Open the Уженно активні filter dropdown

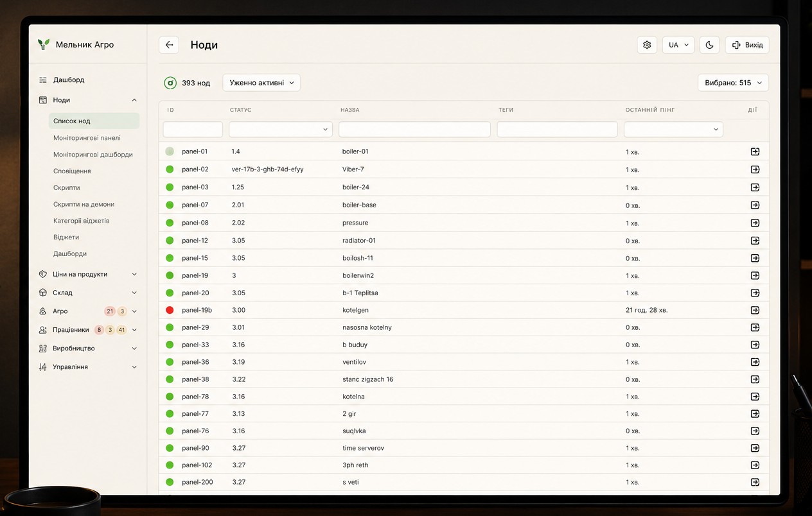[x=261, y=83]
